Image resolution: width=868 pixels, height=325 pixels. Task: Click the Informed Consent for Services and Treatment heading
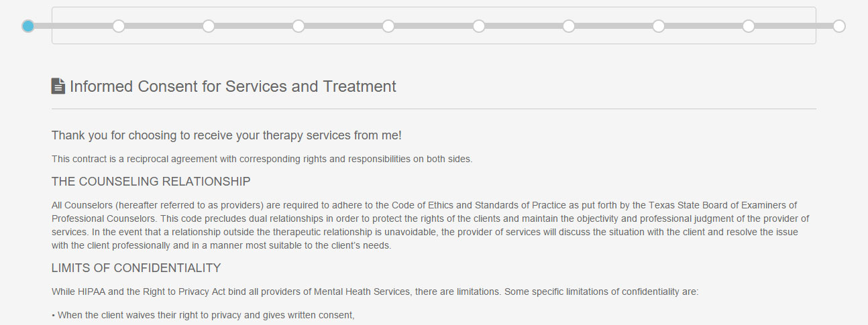pyautogui.click(x=233, y=86)
